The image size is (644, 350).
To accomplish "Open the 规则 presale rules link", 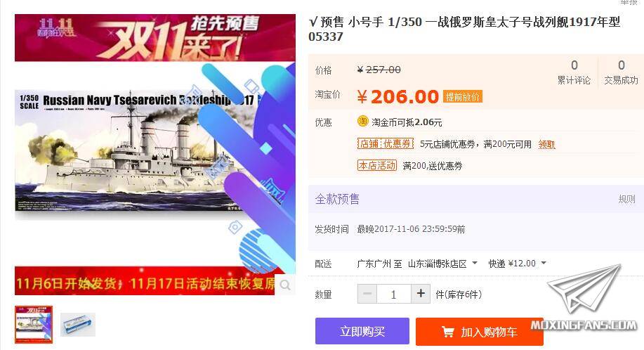I will [x=626, y=200].
